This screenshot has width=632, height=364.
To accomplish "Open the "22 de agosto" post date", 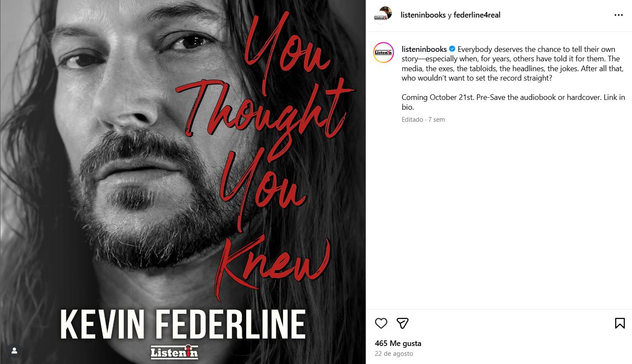I will pos(394,354).
